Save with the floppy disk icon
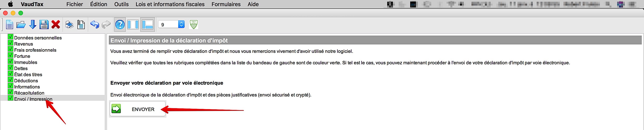The width and height of the screenshot is (644, 130). click(44, 25)
